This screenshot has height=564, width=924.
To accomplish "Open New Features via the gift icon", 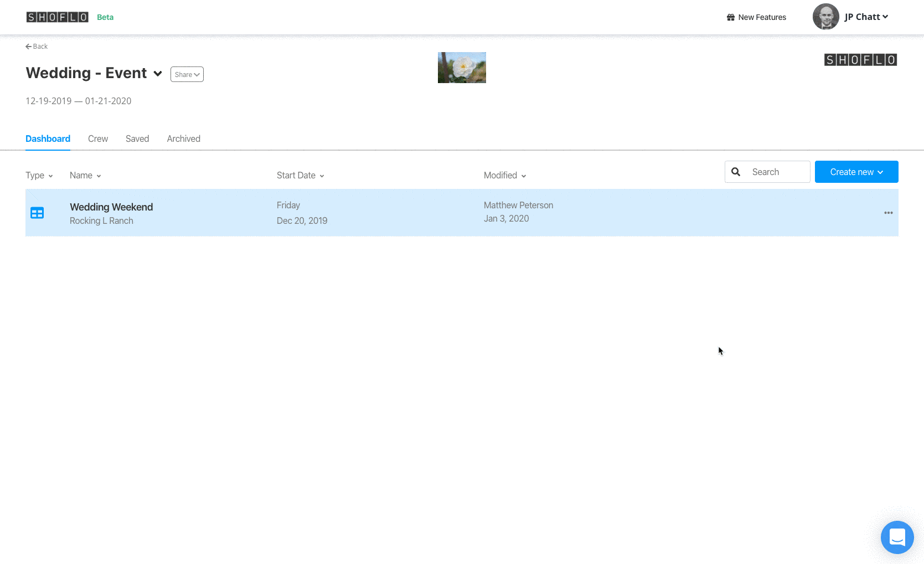I will [x=730, y=17].
